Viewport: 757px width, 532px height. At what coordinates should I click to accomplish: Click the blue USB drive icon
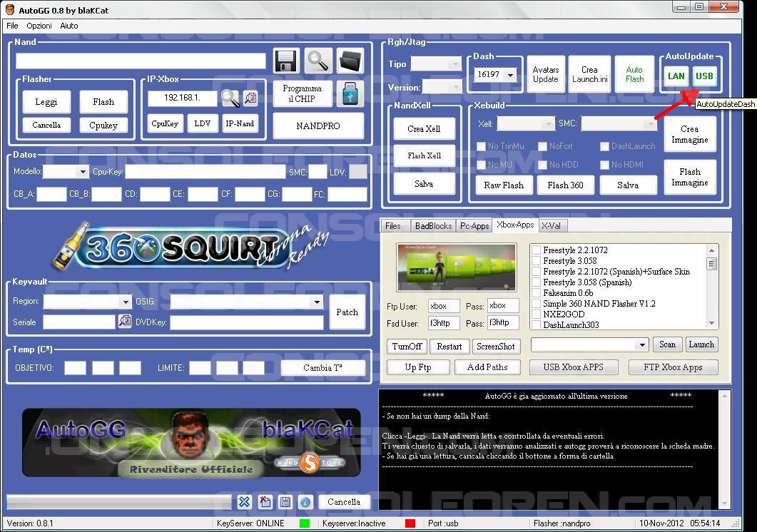click(x=350, y=94)
